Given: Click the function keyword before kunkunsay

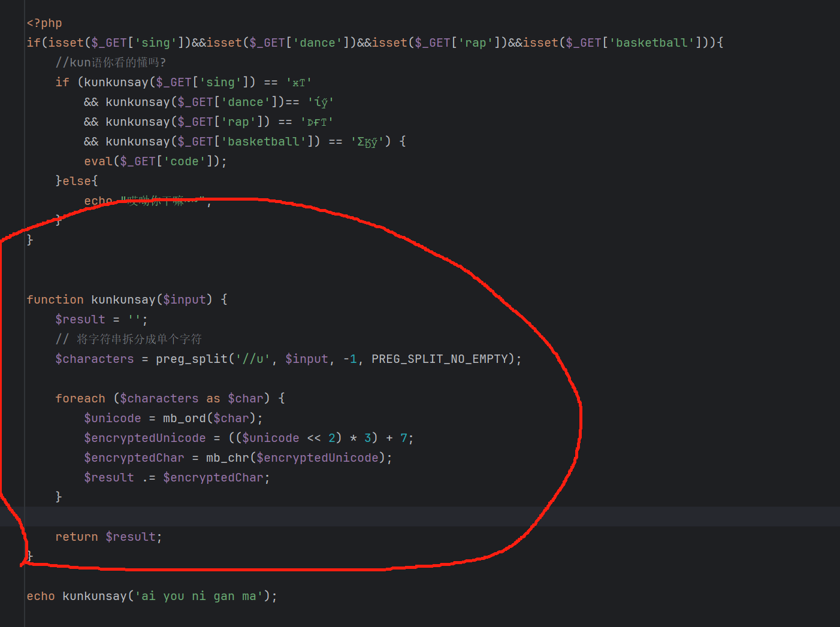Looking at the screenshot, I should coord(55,299).
